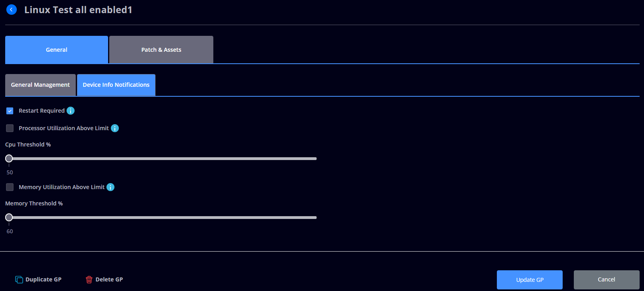Screen dimensions: 644x291
Task: Click the Linux Test all enabled1 title
Action: click(78, 10)
